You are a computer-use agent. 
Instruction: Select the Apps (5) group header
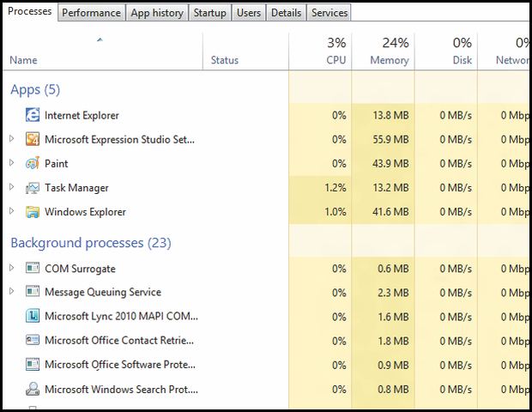pos(35,89)
